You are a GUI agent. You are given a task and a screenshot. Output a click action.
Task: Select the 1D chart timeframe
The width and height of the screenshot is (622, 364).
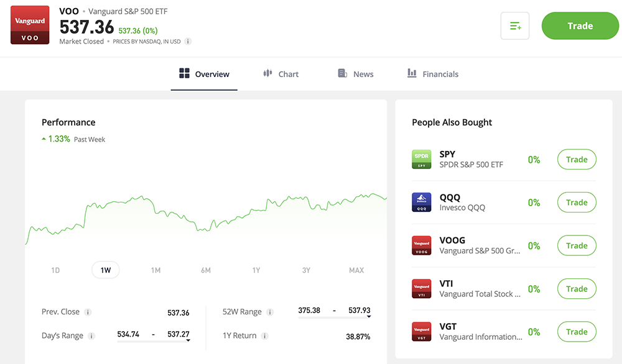(55, 270)
